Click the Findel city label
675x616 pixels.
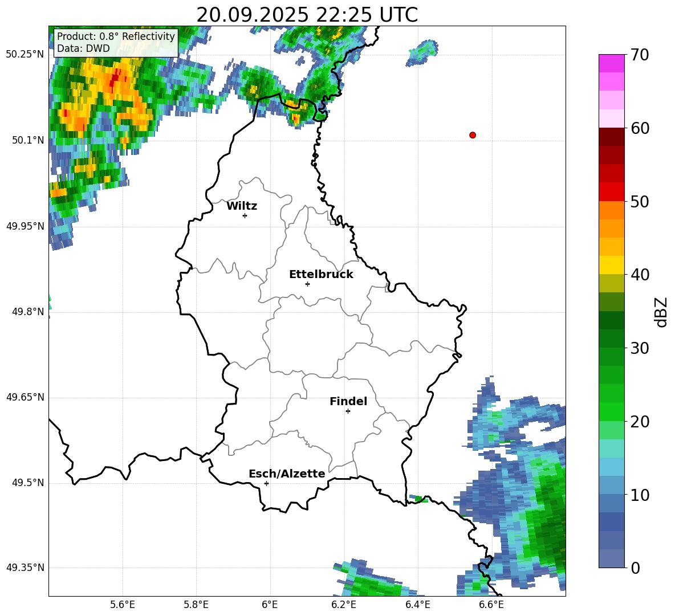pyautogui.click(x=348, y=401)
